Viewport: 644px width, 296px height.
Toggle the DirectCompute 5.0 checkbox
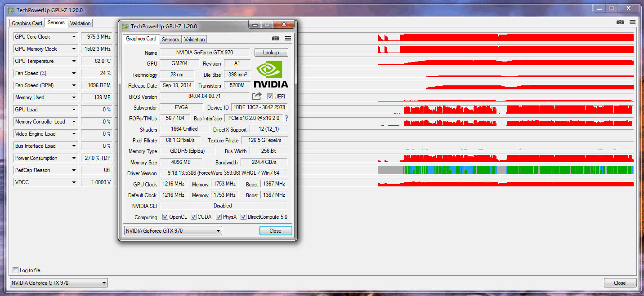244,217
